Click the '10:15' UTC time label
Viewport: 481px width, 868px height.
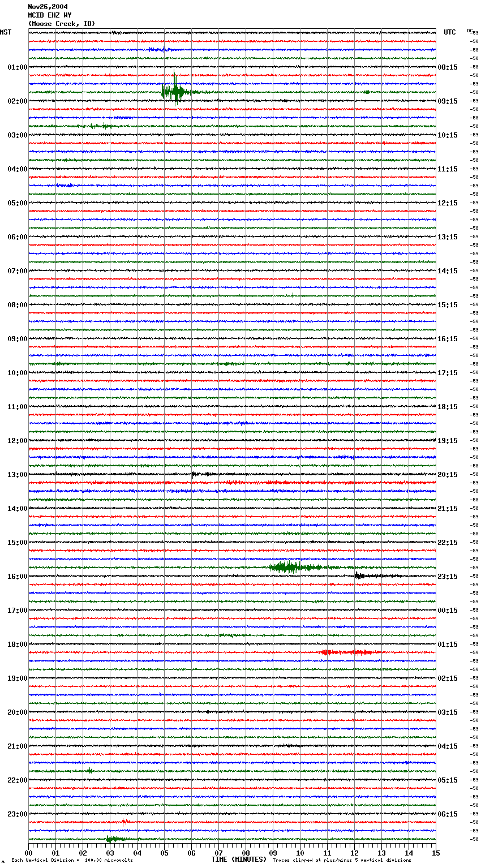pyautogui.click(x=448, y=135)
